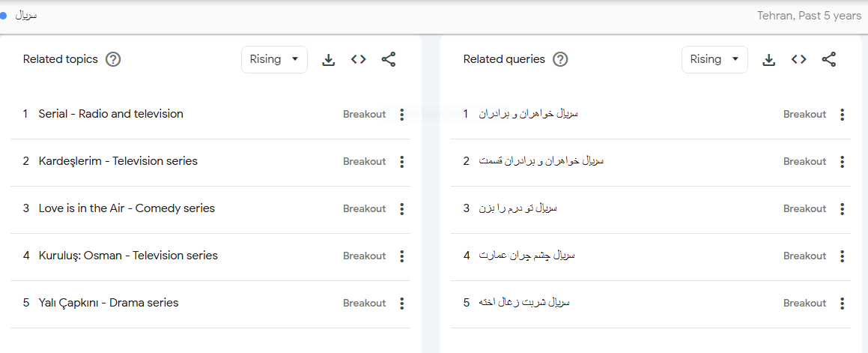868x353 pixels.
Task: Open more options for related query 1
Action: [842, 115]
